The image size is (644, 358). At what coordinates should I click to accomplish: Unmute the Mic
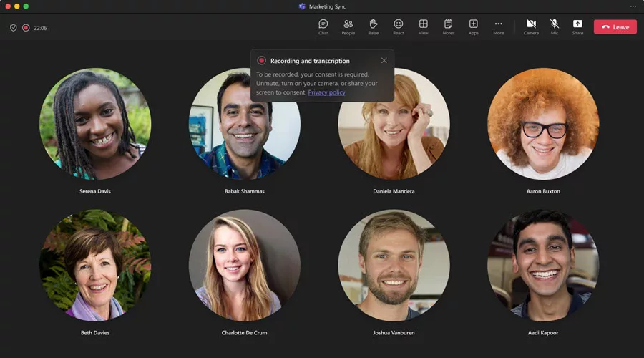(554, 26)
